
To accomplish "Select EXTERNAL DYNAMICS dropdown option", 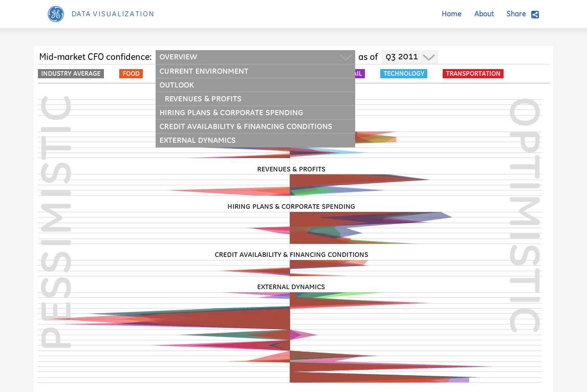I will (x=255, y=140).
